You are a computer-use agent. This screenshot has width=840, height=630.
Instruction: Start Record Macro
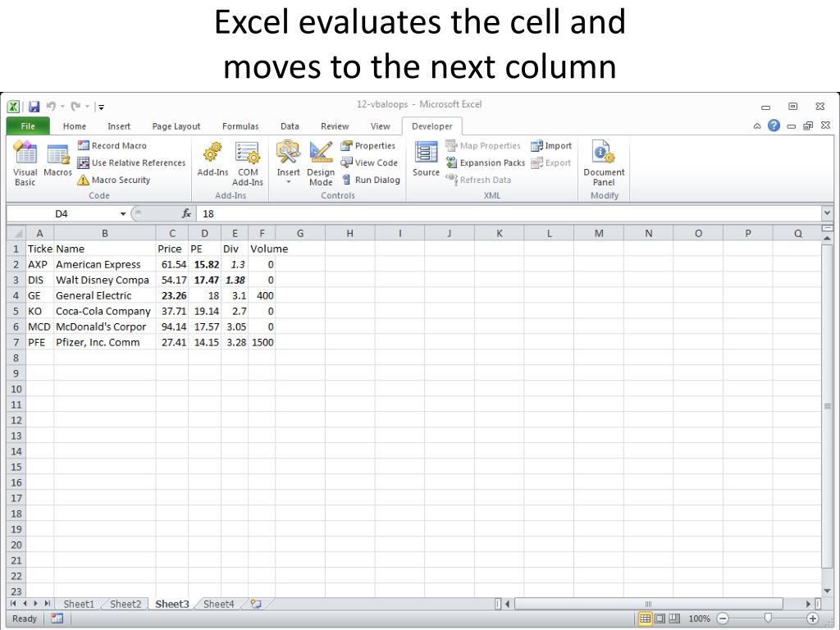(112, 146)
